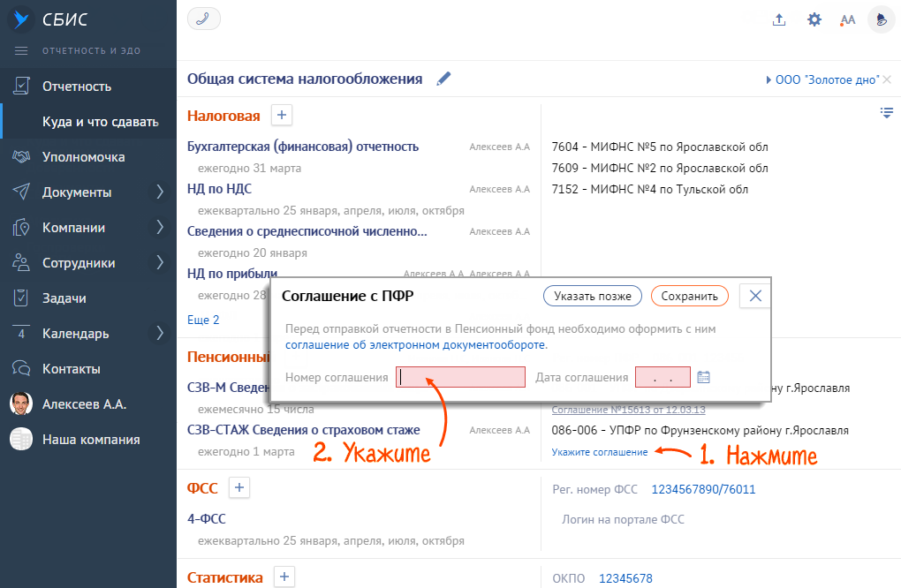This screenshot has height=588, width=901.
Task: Focus Дата соглашения input field
Action: coord(662,377)
